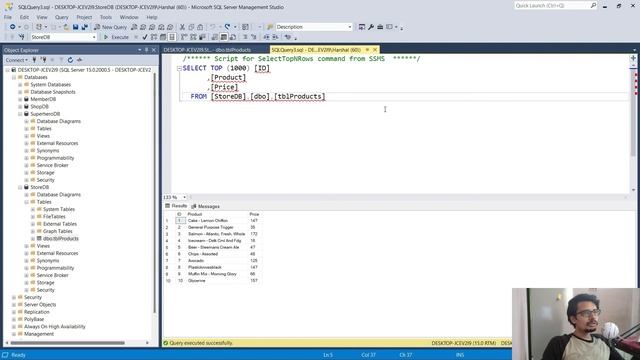Select the PolyBase node
This screenshot has height=360, width=640.
pos(34,320)
